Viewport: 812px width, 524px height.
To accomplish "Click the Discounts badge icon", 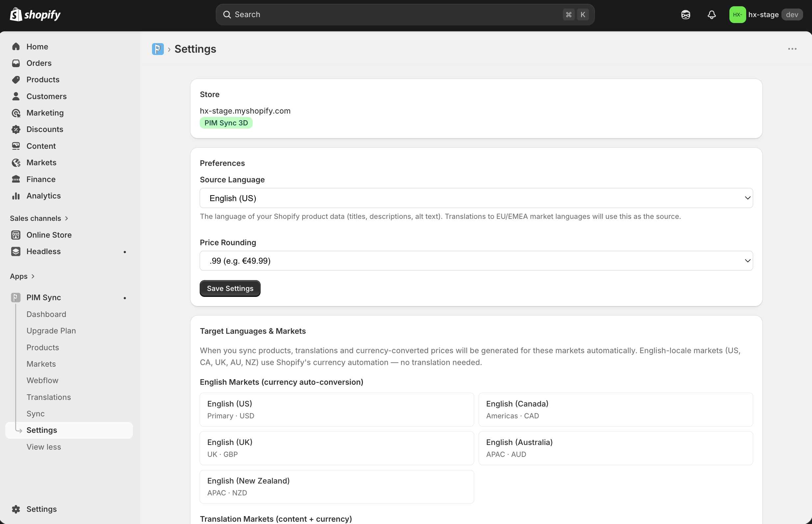I will coord(16,129).
